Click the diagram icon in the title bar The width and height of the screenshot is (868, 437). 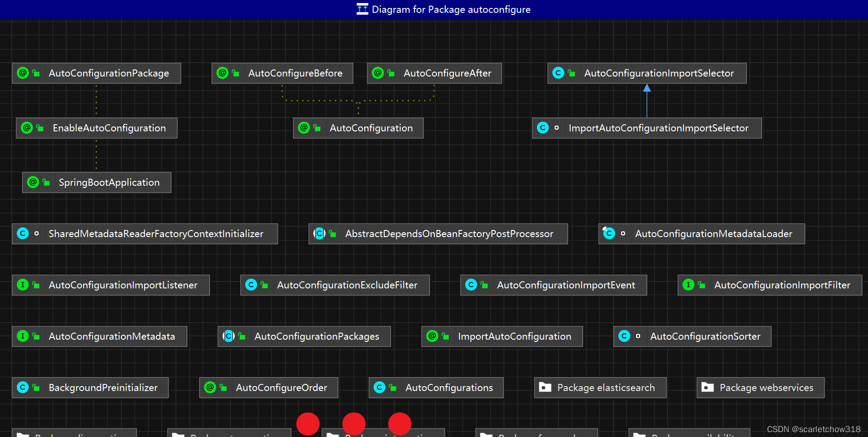(x=362, y=9)
